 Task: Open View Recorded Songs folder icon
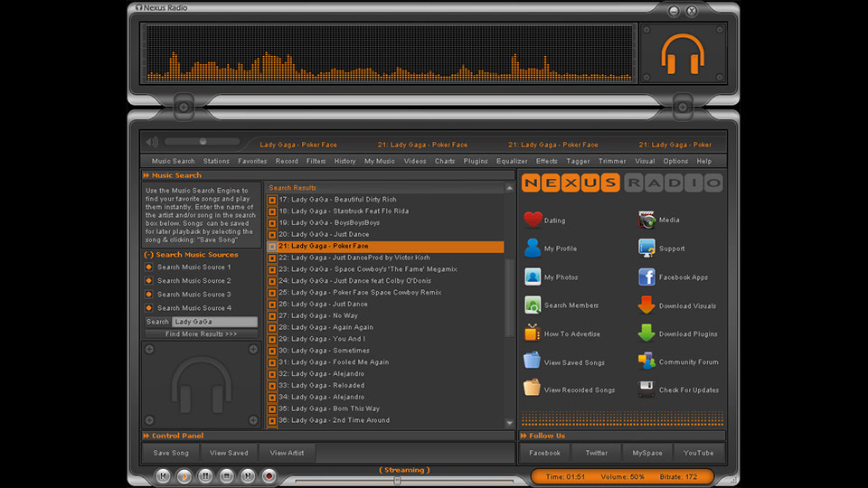532,388
